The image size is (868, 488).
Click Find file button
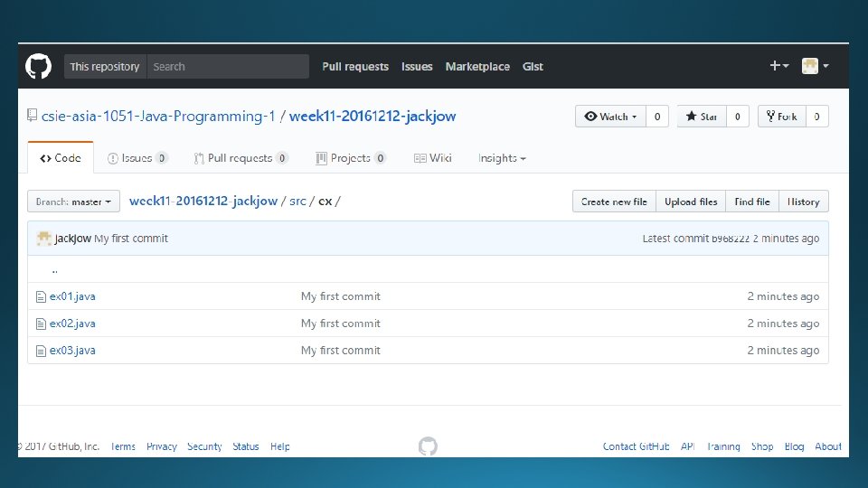[x=752, y=202]
